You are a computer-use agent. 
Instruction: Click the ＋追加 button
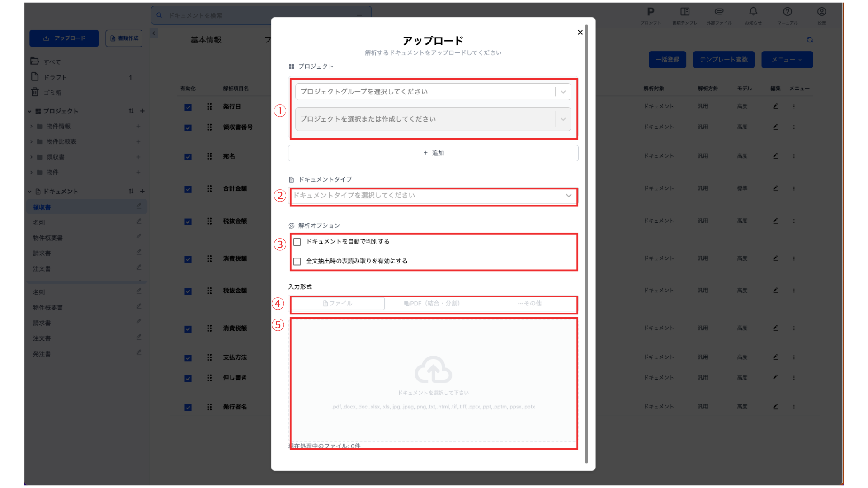[433, 153]
